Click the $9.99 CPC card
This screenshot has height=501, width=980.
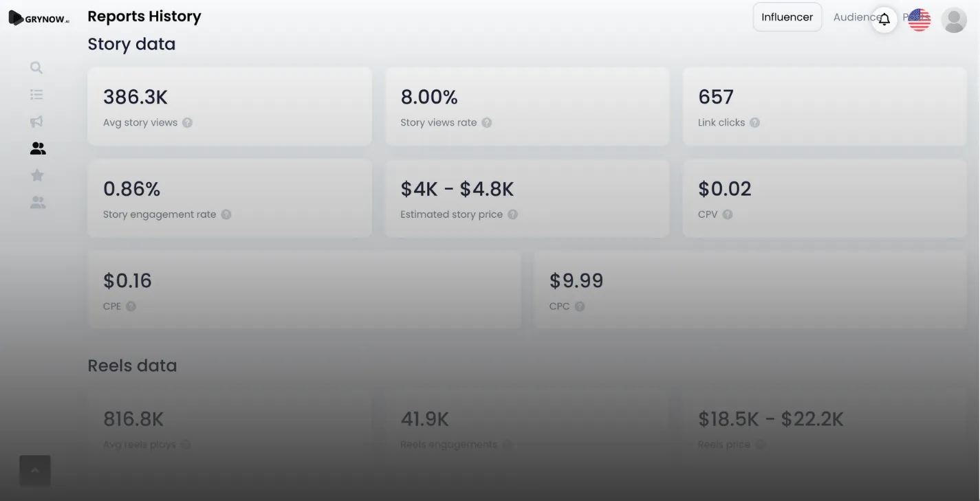coord(750,289)
